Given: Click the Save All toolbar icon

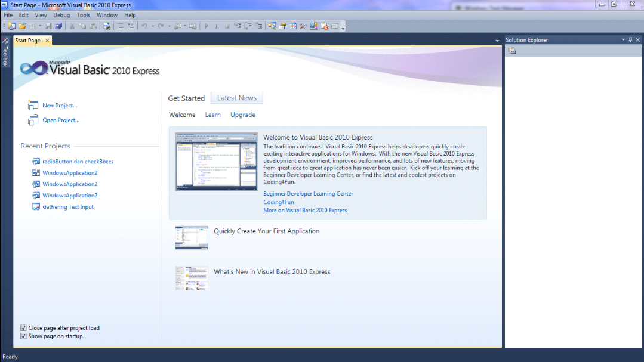Looking at the screenshot, I should tap(58, 26).
